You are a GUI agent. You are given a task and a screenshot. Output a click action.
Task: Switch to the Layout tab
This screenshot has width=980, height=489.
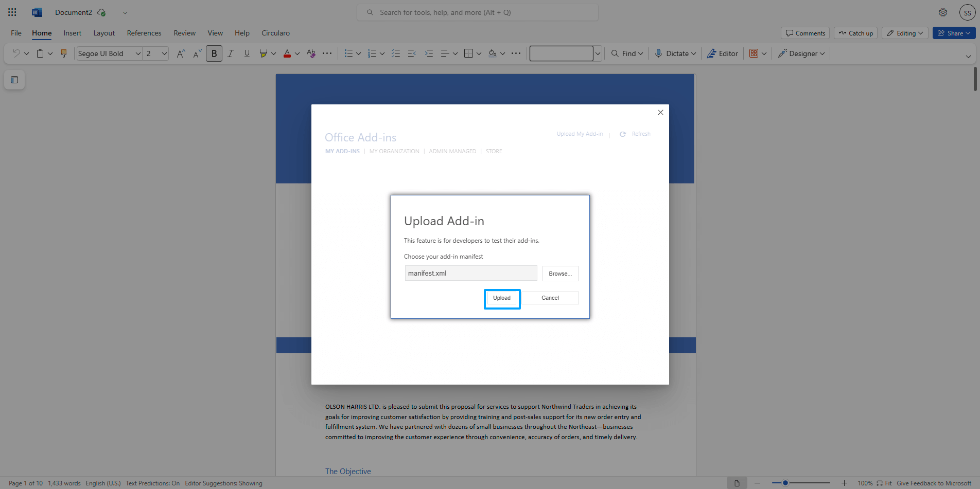coord(104,33)
